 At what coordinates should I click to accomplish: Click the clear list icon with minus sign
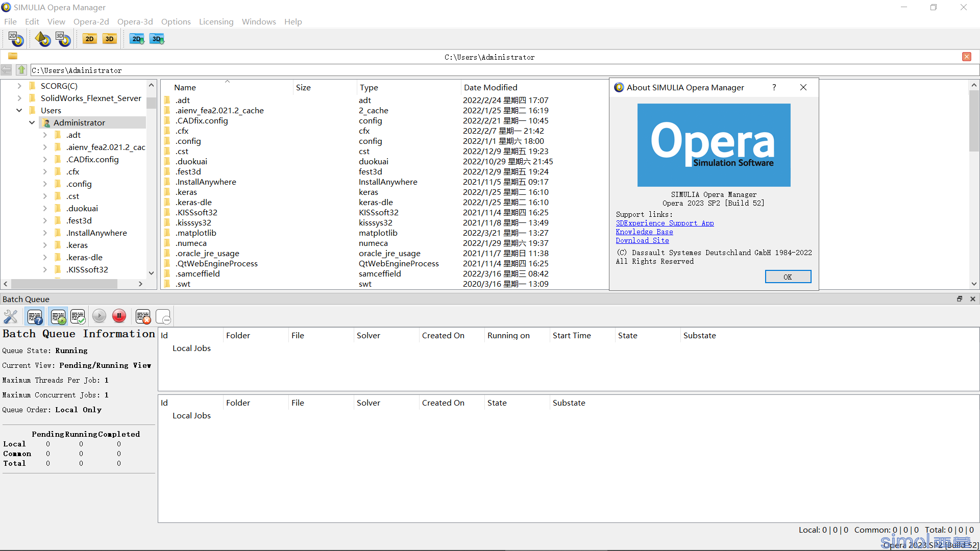[163, 317]
